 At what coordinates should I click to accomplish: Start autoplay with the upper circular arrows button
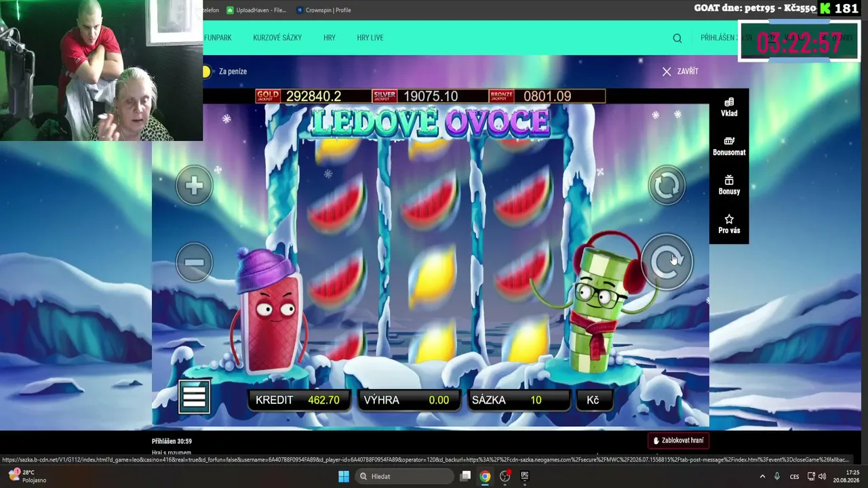[667, 185]
